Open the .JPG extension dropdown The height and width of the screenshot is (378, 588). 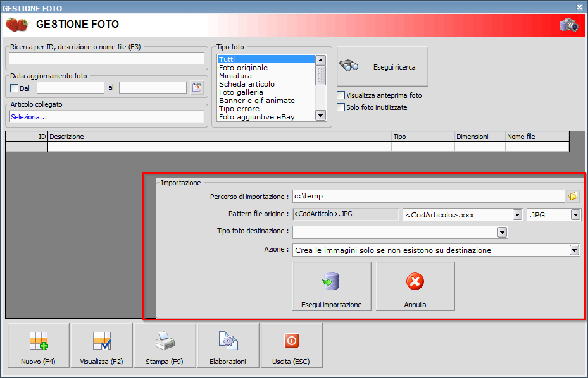point(575,215)
